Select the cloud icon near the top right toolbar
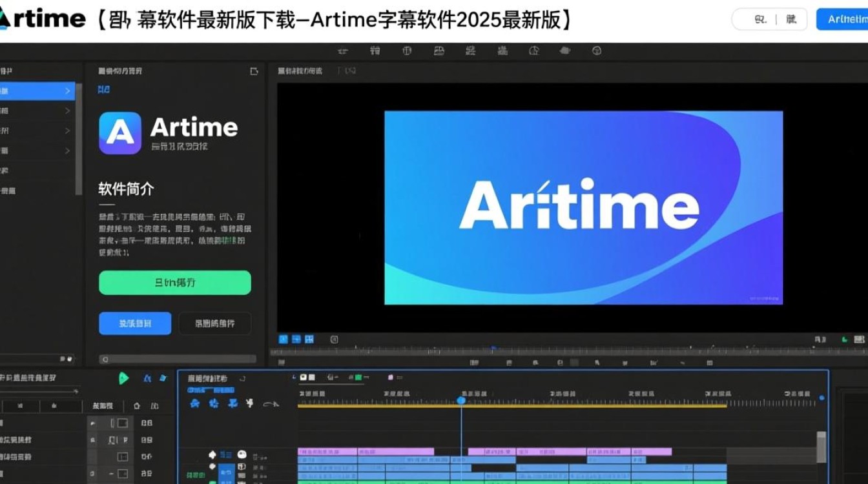Screen dimensions: 868x484 click(565, 50)
